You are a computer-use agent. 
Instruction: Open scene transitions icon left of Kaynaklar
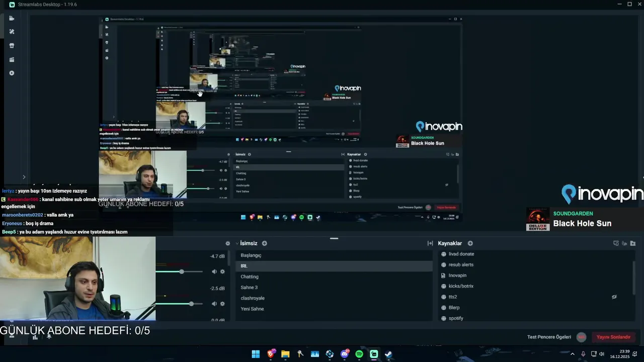tap(430, 243)
